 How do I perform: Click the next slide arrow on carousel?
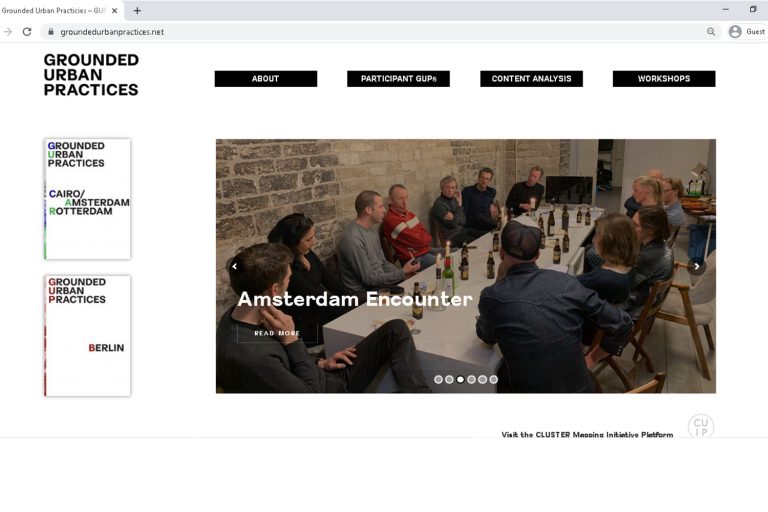[x=696, y=266]
